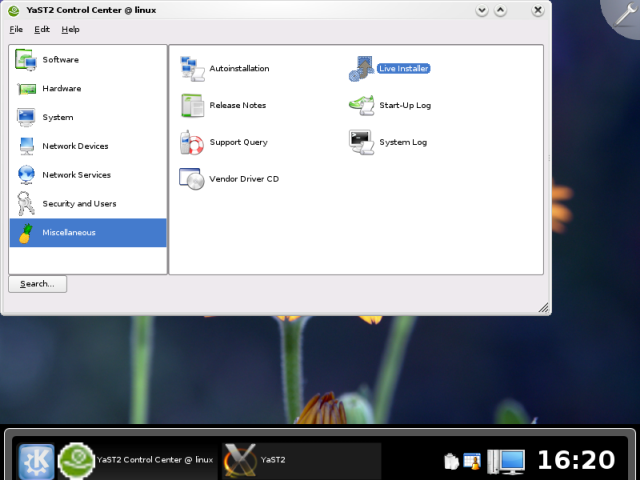Click the Start-Up Log text label
This screenshot has width=640, height=480.
pos(405,105)
